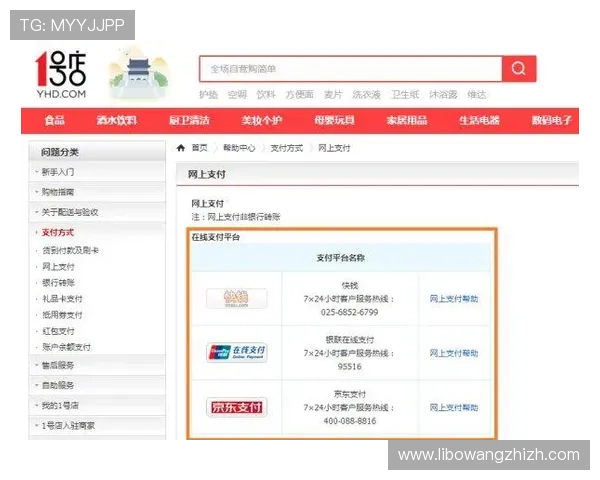Open 网上支付帮助 link for 银联在线支付
Screen dimensions: 600x480
(x=454, y=353)
